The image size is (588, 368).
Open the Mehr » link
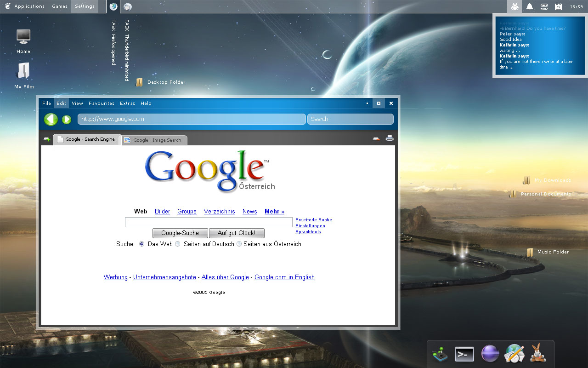[x=274, y=212]
